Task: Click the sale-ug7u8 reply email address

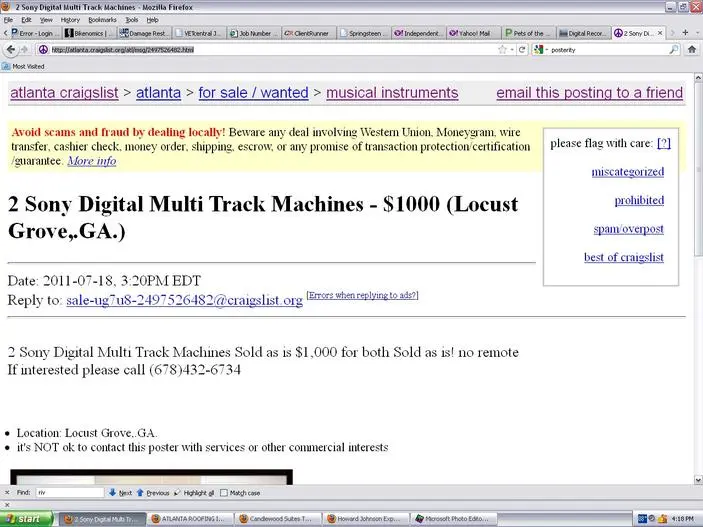Action: click(x=184, y=300)
